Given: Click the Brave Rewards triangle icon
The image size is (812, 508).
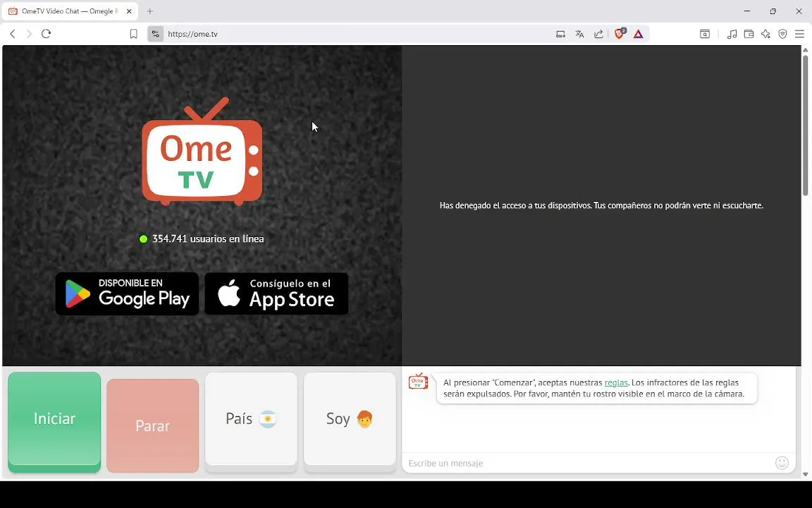Looking at the screenshot, I should pos(638,34).
